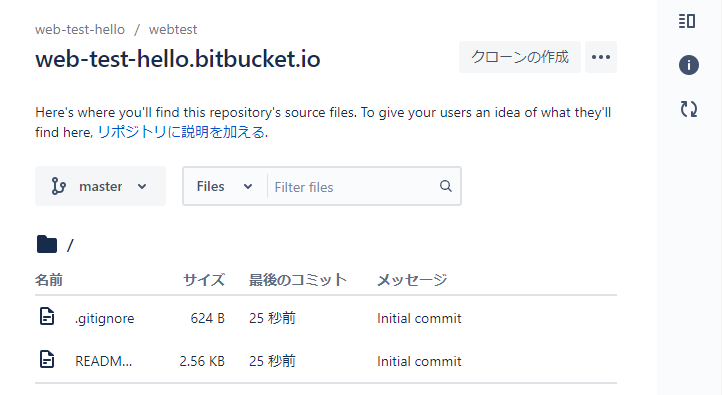Open the web-test-hello breadcrumb link
The height and width of the screenshot is (395, 722).
click(80, 29)
